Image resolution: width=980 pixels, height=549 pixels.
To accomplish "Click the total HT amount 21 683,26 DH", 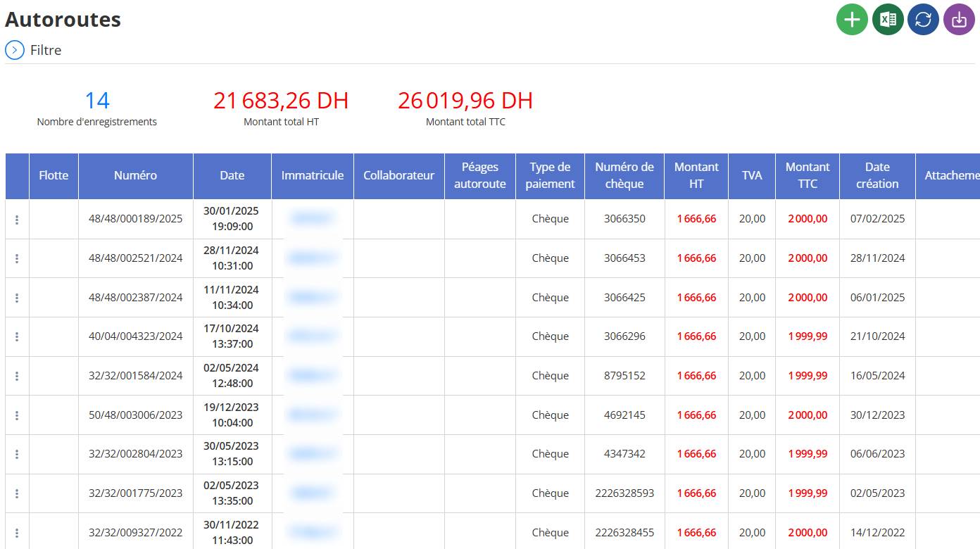I will (281, 101).
